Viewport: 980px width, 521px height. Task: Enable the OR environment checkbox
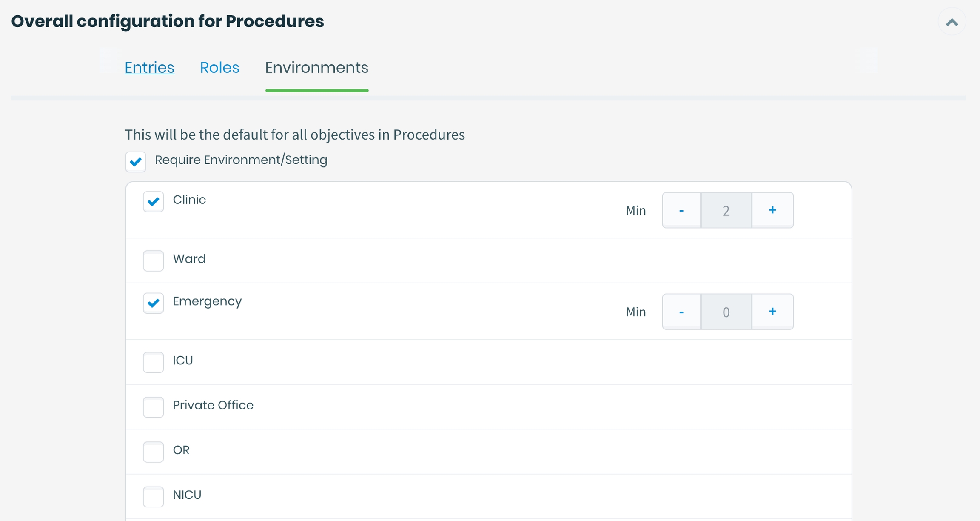point(154,452)
